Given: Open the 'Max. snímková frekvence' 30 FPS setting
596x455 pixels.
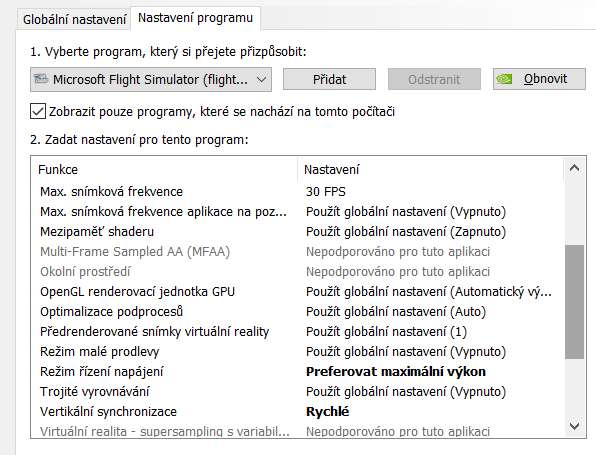Looking at the screenshot, I should coord(326,191).
